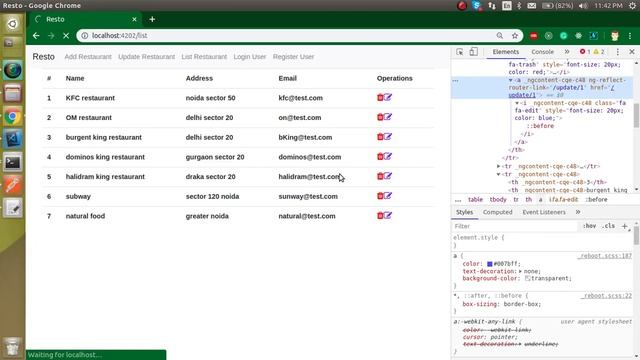This screenshot has height=360, width=640.
Task: Select tbody in breadcrumb trail
Action: [498, 200]
